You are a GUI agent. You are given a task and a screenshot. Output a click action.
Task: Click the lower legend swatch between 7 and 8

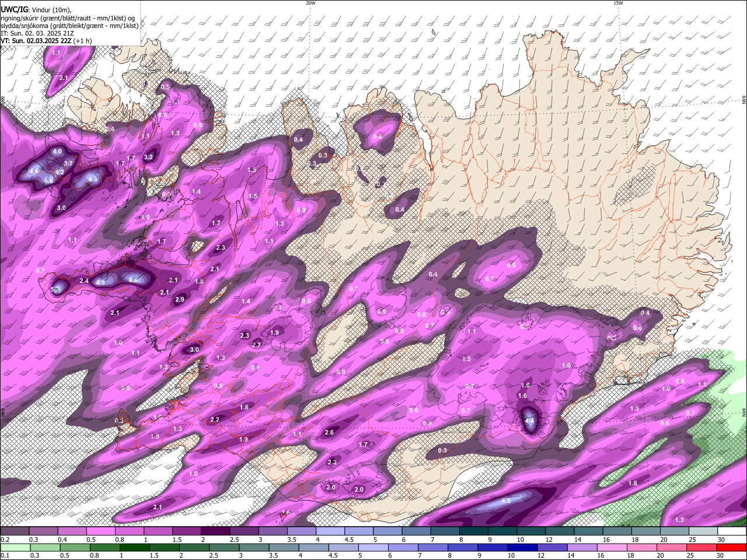[x=433, y=548]
